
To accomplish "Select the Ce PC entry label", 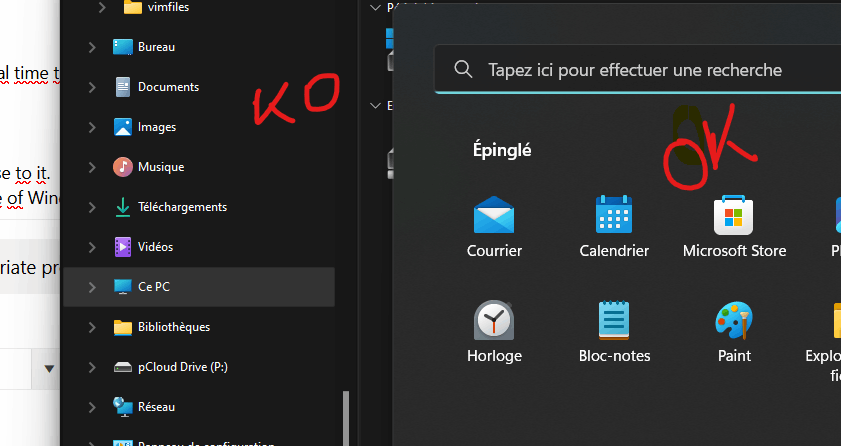I will click(x=154, y=287).
